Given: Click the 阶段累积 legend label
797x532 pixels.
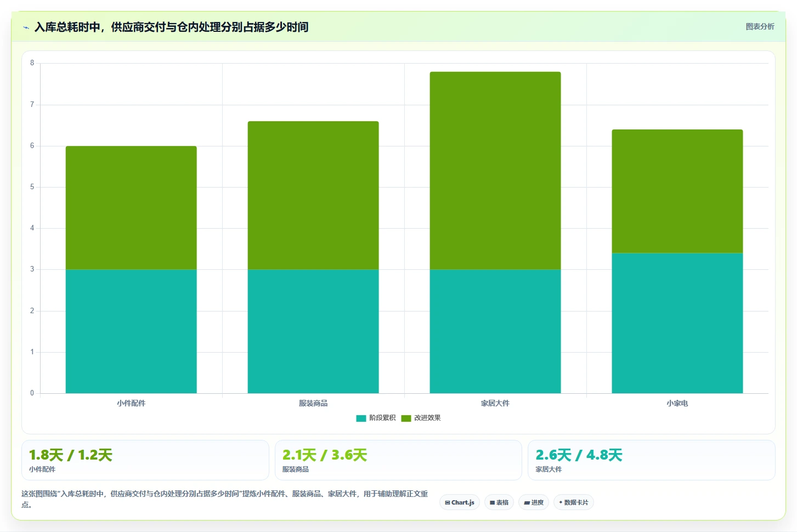Looking at the screenshot, I should pos(382,418).
